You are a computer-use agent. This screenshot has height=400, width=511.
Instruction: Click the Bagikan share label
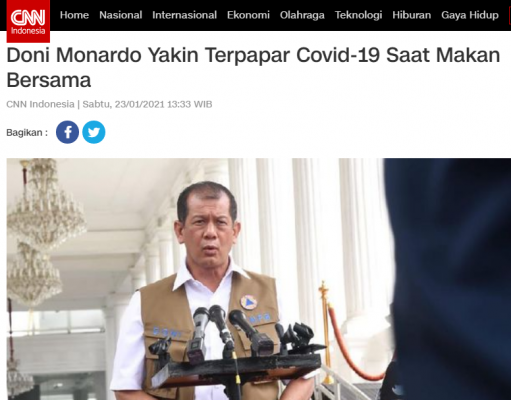tap(27, 133)
